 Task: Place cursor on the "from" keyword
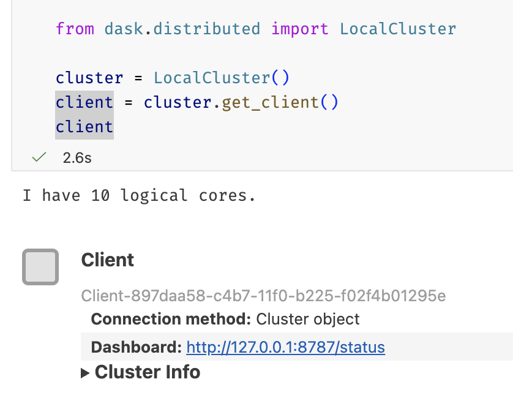click(75, 29)
